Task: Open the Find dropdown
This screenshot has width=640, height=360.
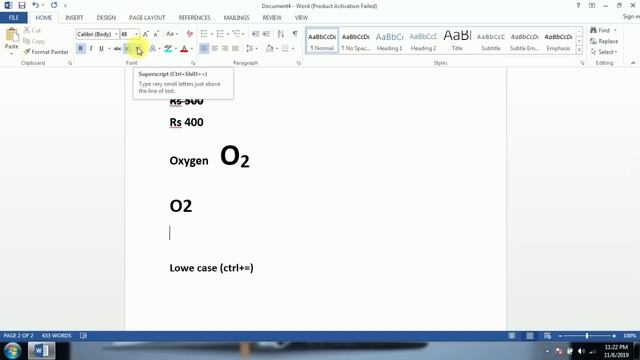Action: pos(615,30)
